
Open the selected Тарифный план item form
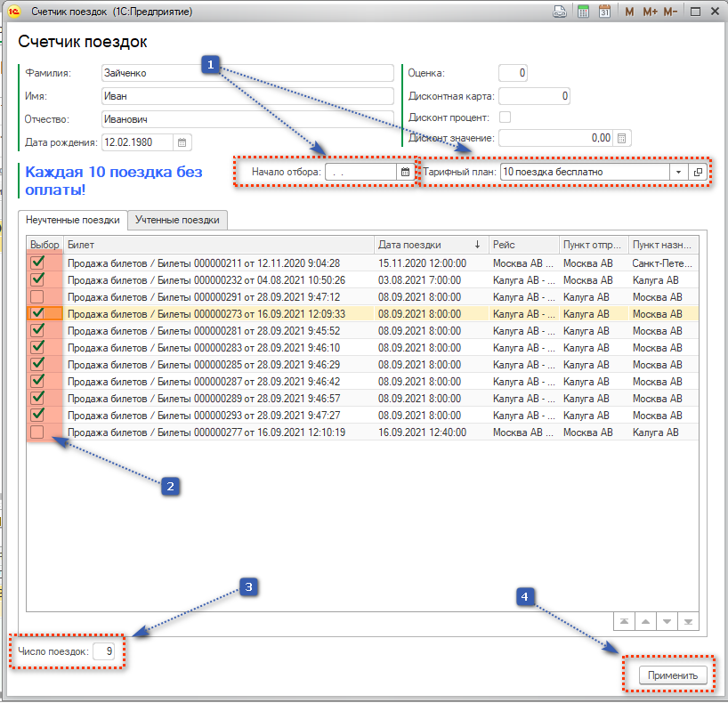tap(698, 172)
